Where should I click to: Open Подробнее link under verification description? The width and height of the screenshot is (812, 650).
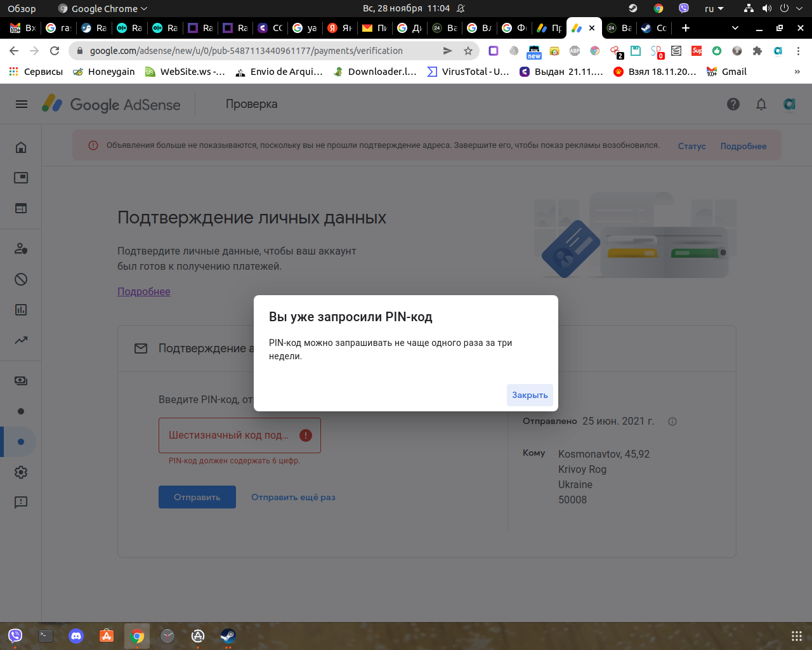coord(144,291)
